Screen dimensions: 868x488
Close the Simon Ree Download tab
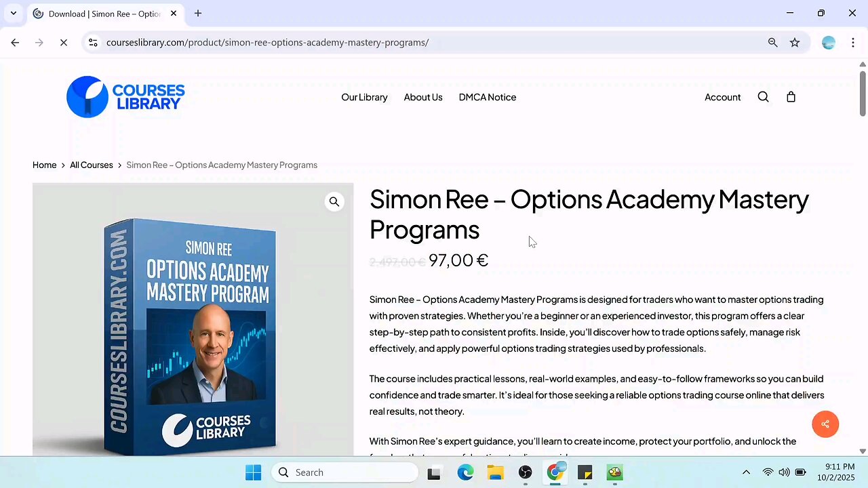pyautogui.click(x=174, y=13)
